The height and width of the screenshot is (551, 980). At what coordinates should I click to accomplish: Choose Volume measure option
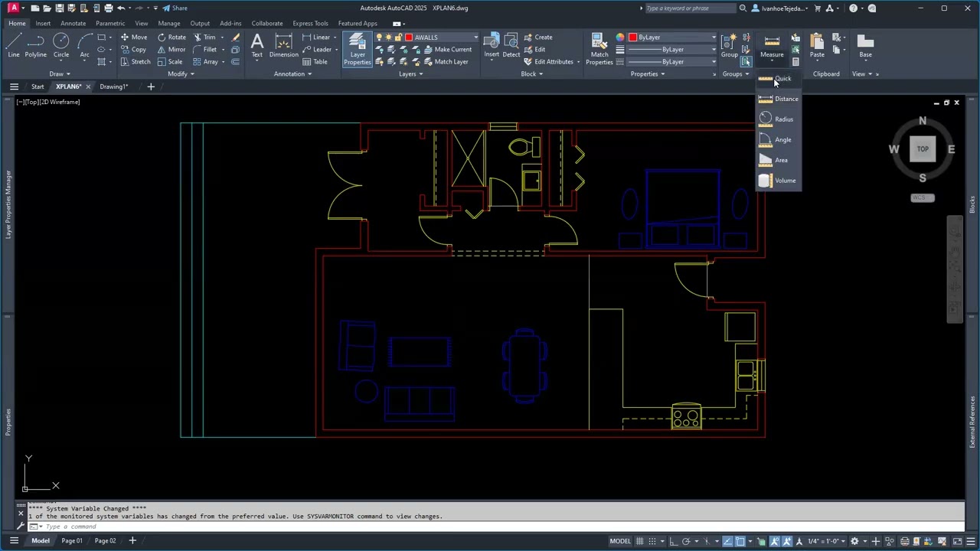pyautogui.click(x=778, y=181)
